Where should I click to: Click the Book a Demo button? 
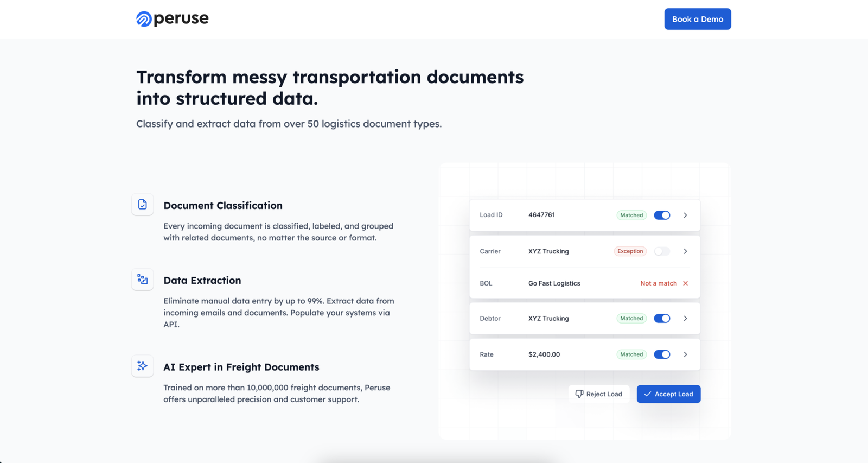(697, 19)
